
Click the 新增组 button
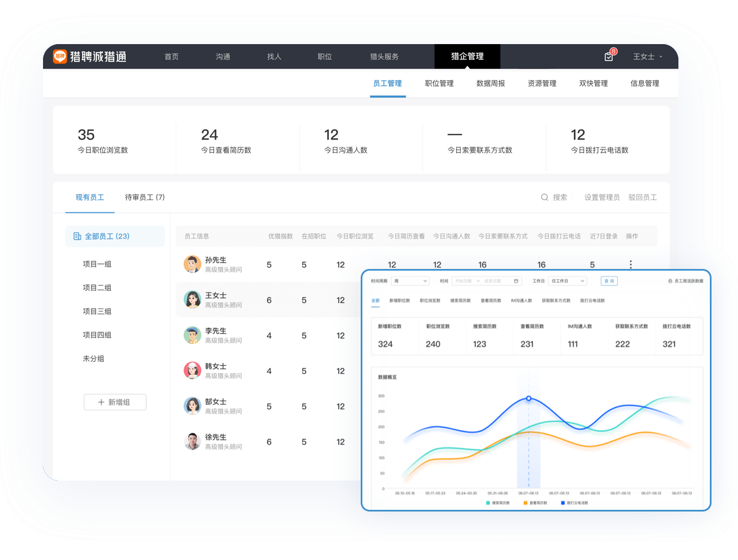(115, 402)
